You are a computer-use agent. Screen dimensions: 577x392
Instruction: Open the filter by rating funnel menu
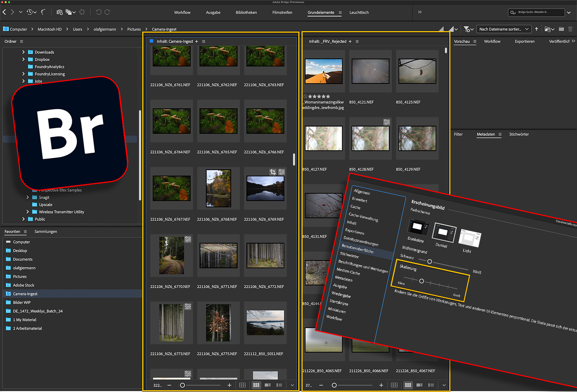click(x=468, y=29)
